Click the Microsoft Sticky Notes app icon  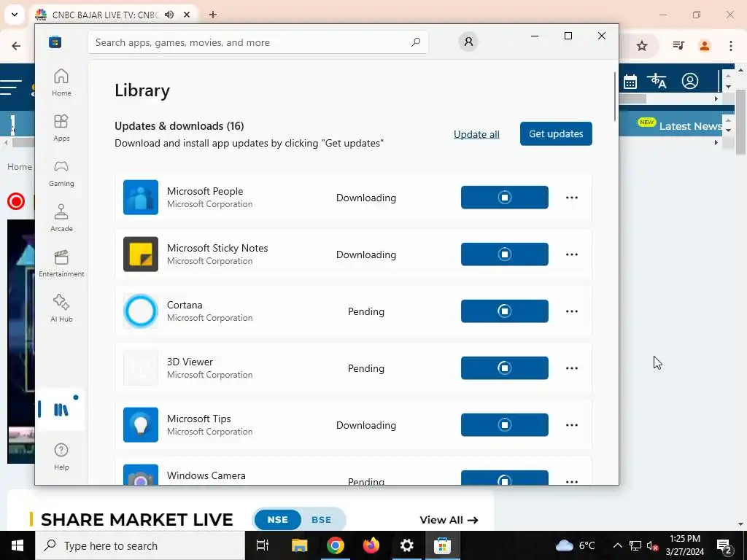[x=141, y=254]
